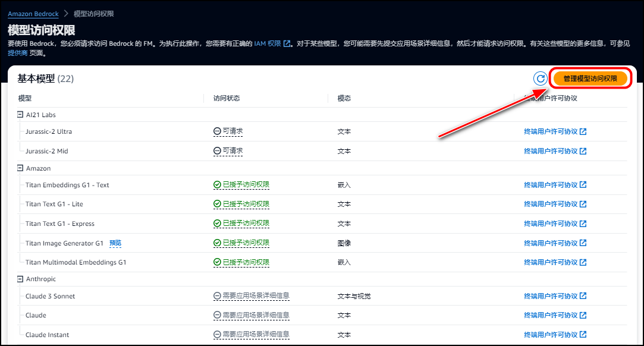Click access status of Titan Image Generator G1
644x346 pixels.
(x=241, y=243)
